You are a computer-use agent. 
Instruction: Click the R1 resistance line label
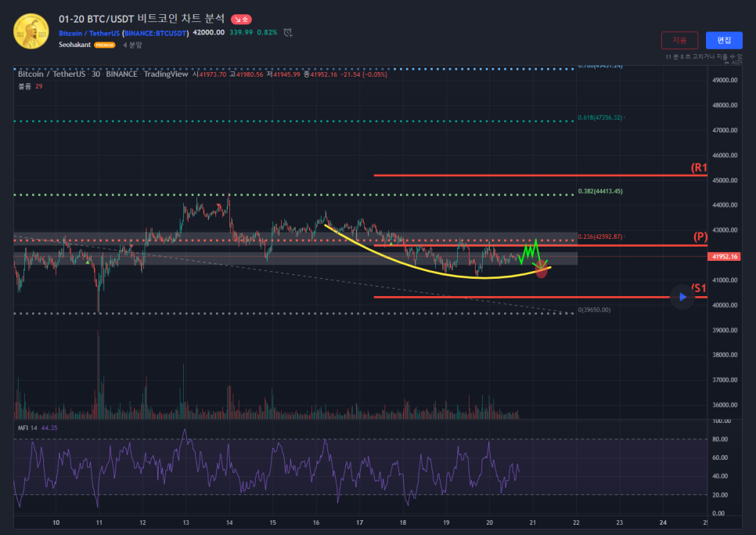pyautogui.click(x=698, y=168)
